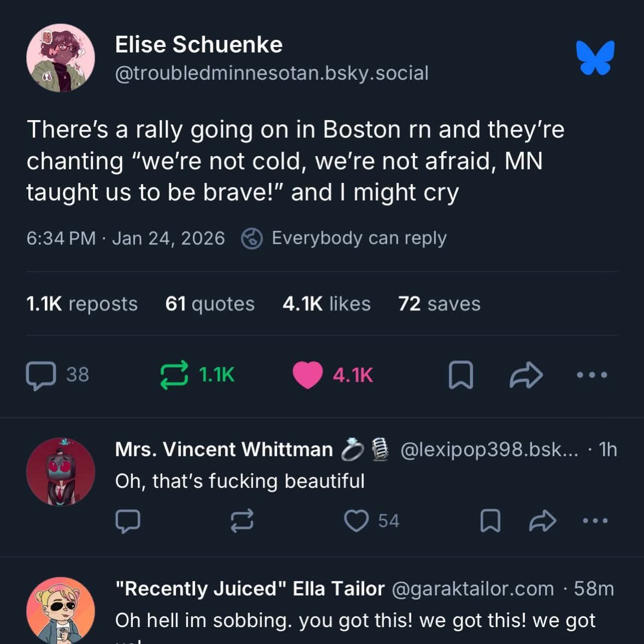Reply to Elise Schuenke's post

point(41,375)
